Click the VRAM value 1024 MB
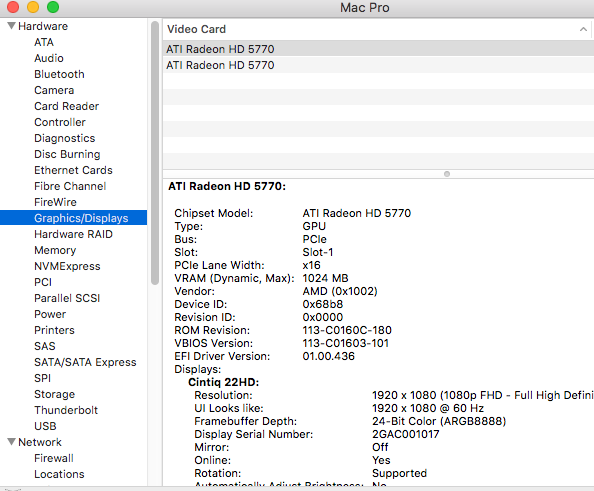Screen dimensions: 594x491 pos(325,278)
